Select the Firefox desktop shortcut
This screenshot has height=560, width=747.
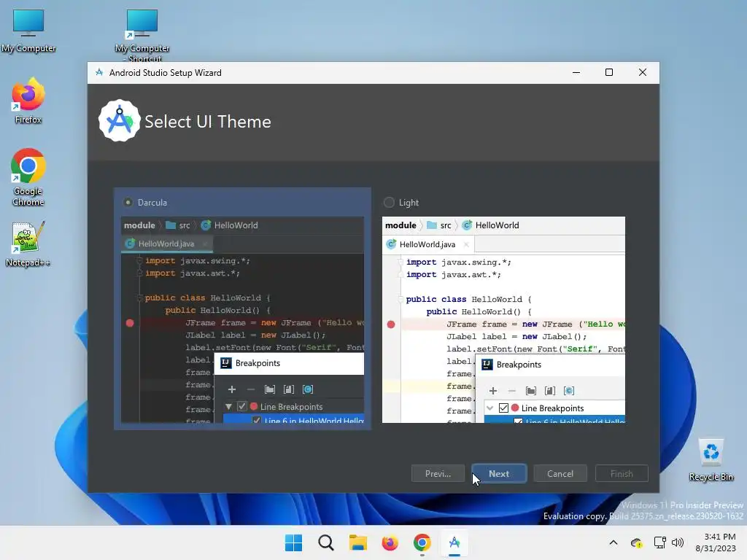tap(28, 101)
